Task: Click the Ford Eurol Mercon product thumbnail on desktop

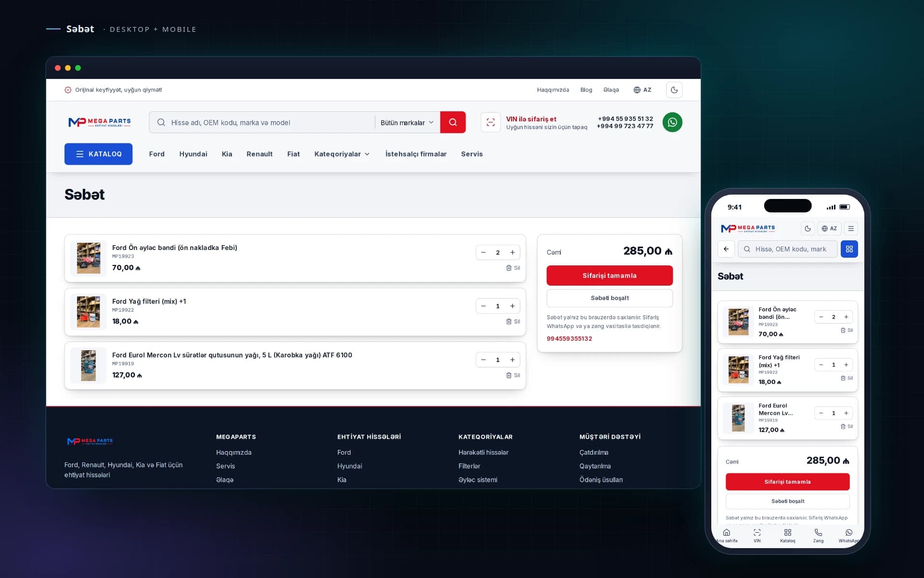Action: tap(89, 366)
